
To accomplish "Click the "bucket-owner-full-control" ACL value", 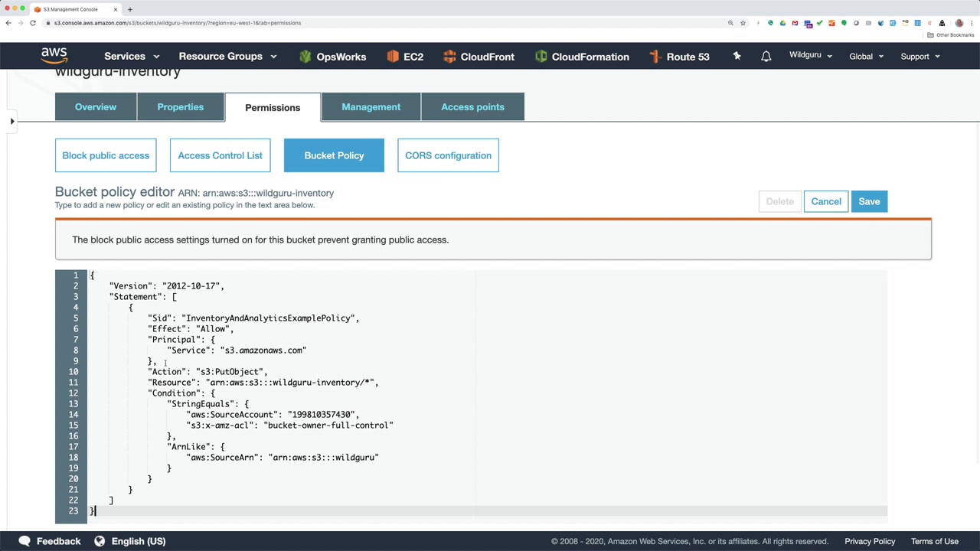I will [x=328, y=425].
